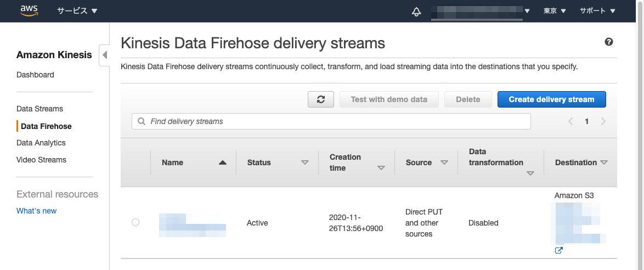Open the S3 destination external link icon

[x=558, y=250]
